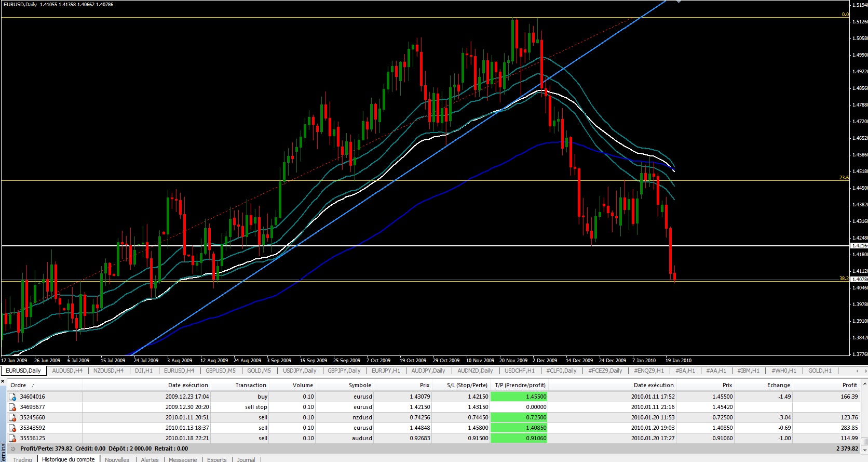
Task: Switch to the AUDUSD,H4 chart tab
Action: 67,371
